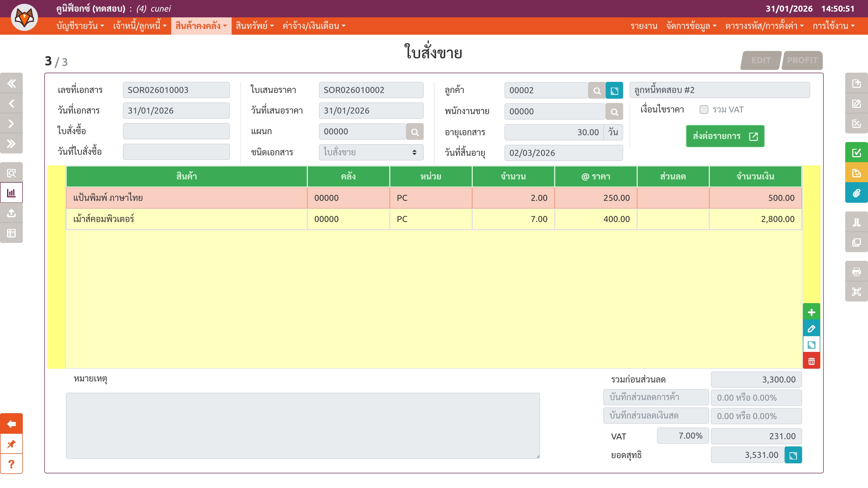Toggle the รวม VAT checkbox

tap(704, 110)
